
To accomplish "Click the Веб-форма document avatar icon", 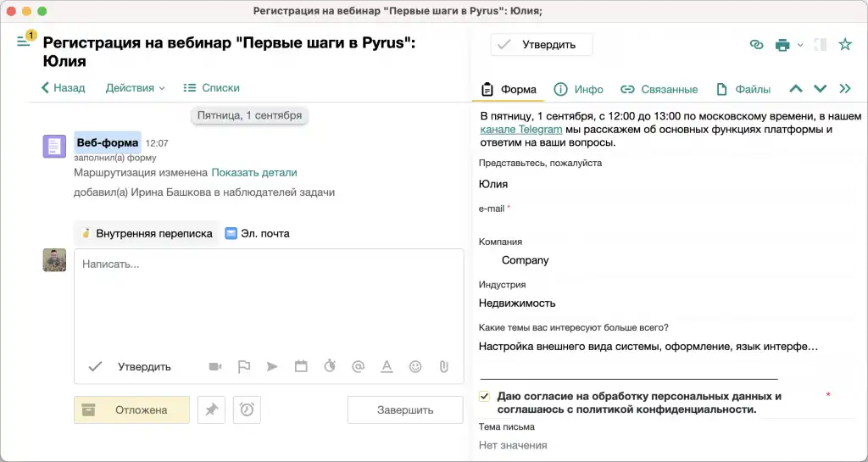I will (x=54, y=147).
